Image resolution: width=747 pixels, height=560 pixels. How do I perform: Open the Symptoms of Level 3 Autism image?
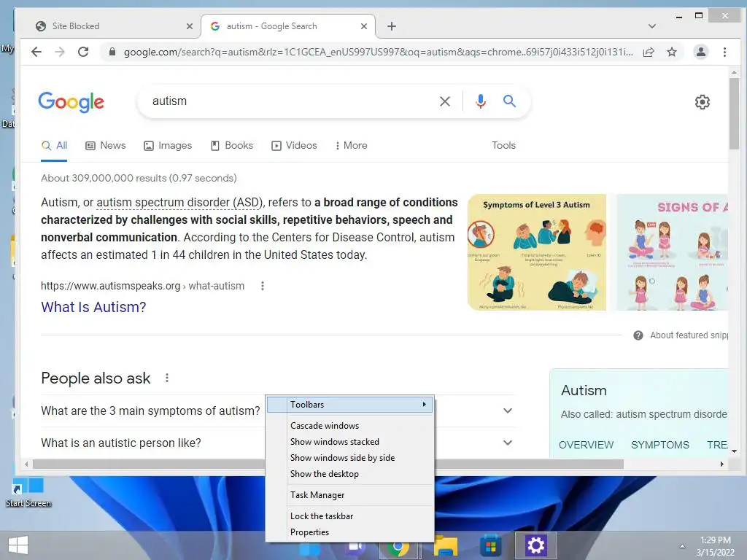(536, 252)
